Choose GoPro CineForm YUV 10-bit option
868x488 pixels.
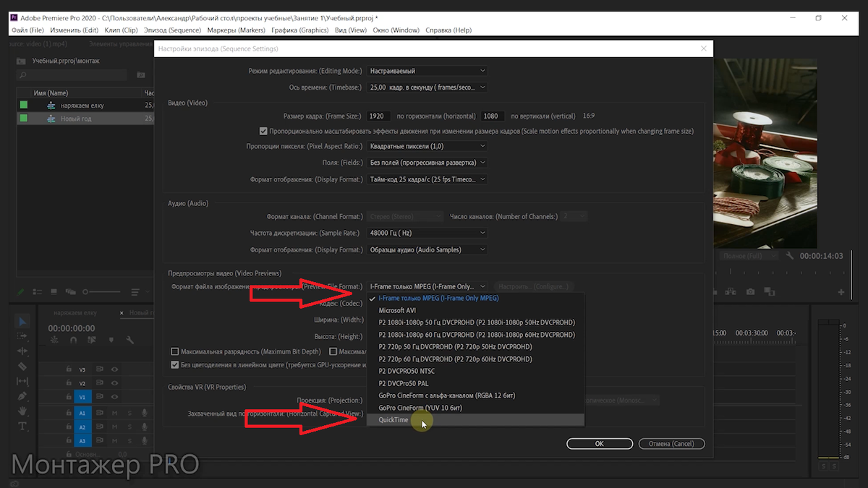[475, 408]
